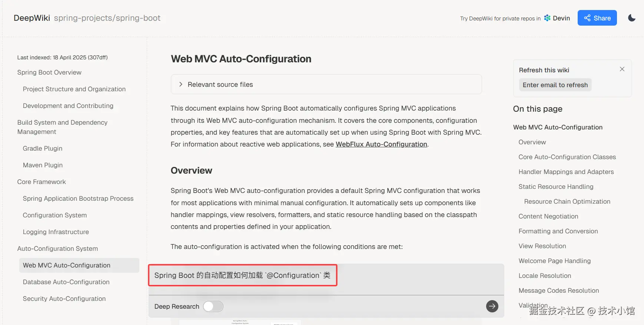Click Enter email to refresh button

tap(555, 85)
